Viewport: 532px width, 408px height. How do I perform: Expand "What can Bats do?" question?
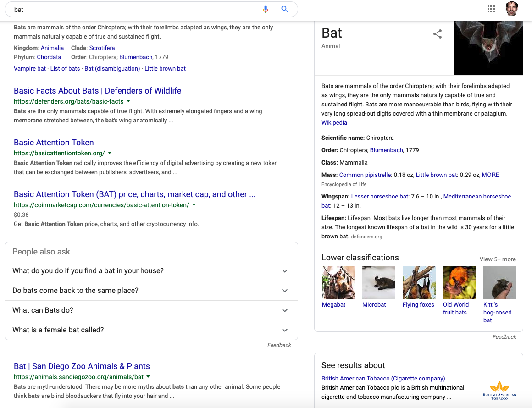point(151,310)
